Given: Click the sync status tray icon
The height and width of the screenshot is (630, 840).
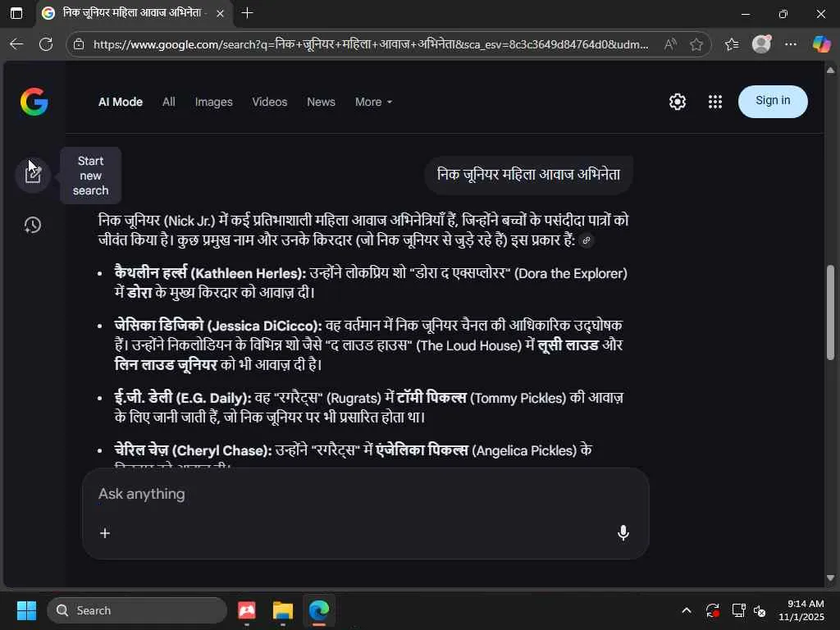Looking at the screenshot, I should pyautogui.click(x=713, y=610).
